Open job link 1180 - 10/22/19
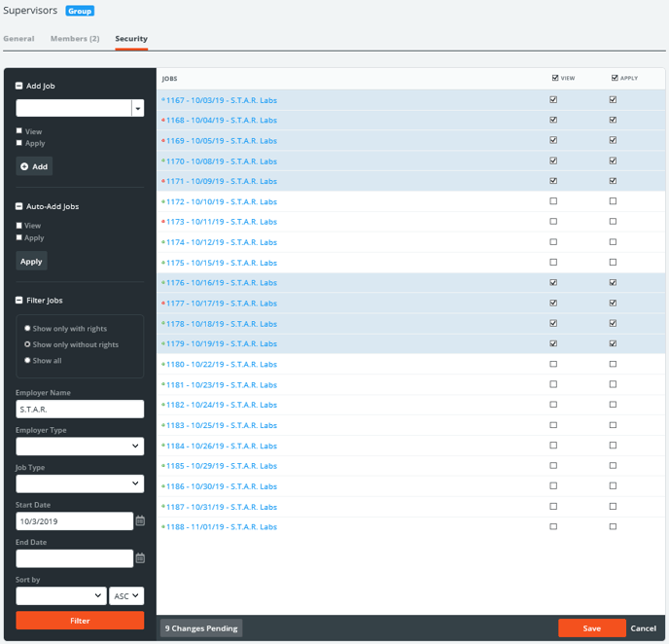 (x=221, y=364)
